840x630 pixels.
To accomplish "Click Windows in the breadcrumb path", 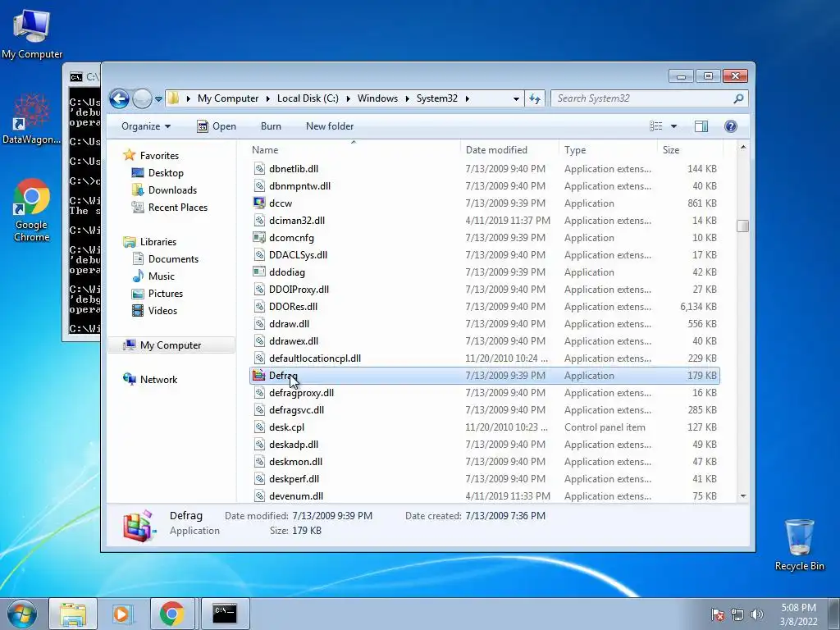I will pos(377,98).
